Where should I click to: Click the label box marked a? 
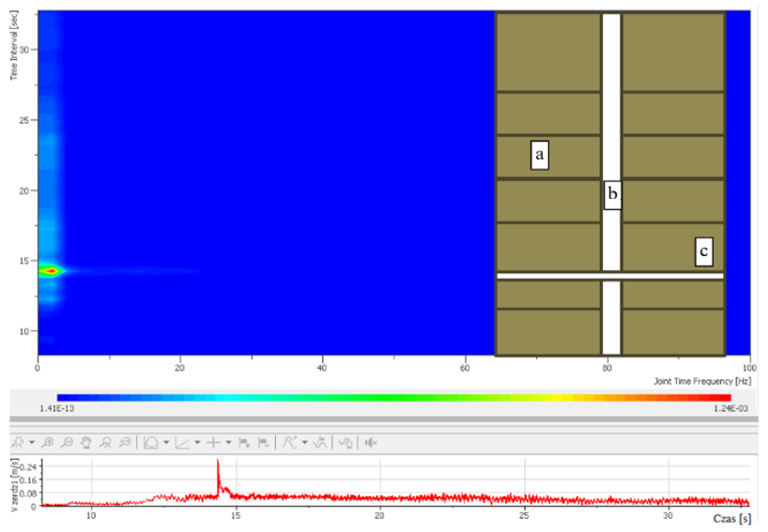(540, 155)
